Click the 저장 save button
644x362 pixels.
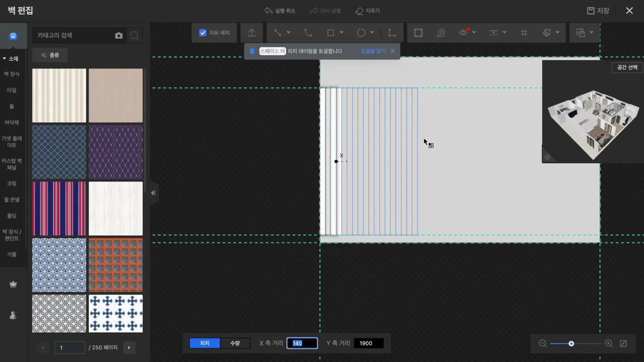[x=598, y=11]
